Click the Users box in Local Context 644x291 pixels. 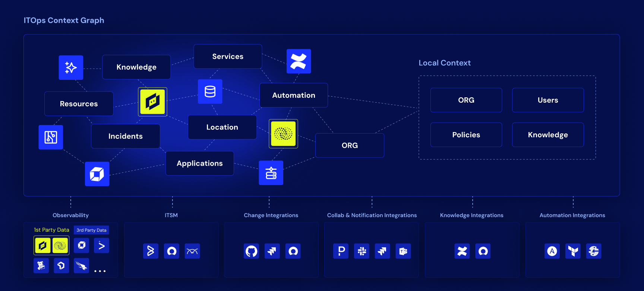tap(548, 100)
